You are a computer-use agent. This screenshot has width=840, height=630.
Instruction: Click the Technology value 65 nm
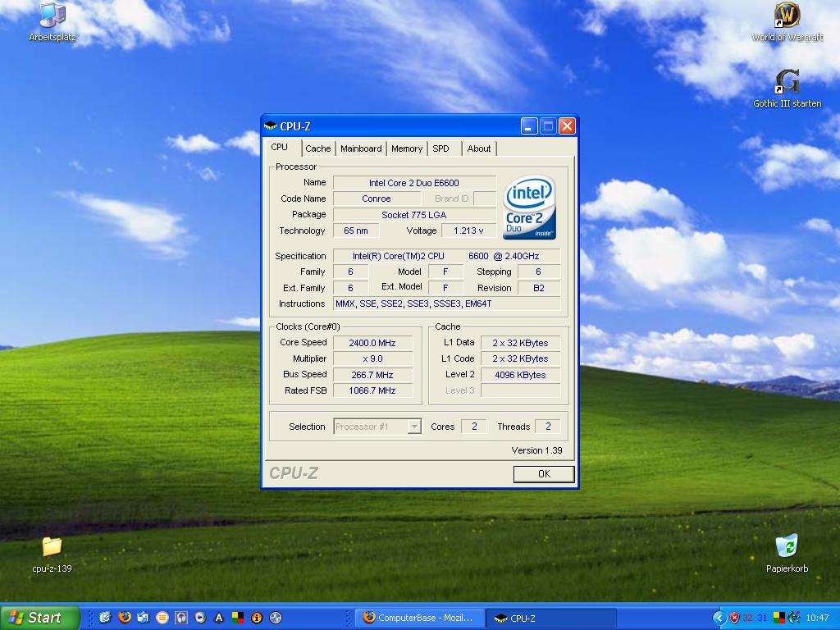[356, 231]
